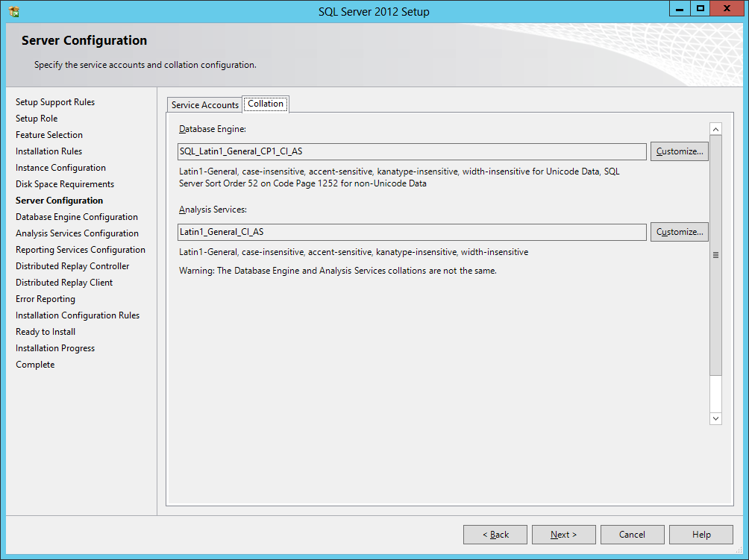Select Complete step in sidebar
This screenshot has height=560, width=749.
point(35,365)
